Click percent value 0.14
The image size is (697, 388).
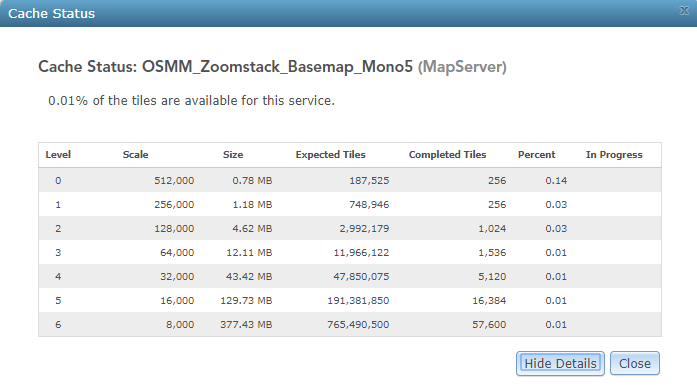click(556, 180)
